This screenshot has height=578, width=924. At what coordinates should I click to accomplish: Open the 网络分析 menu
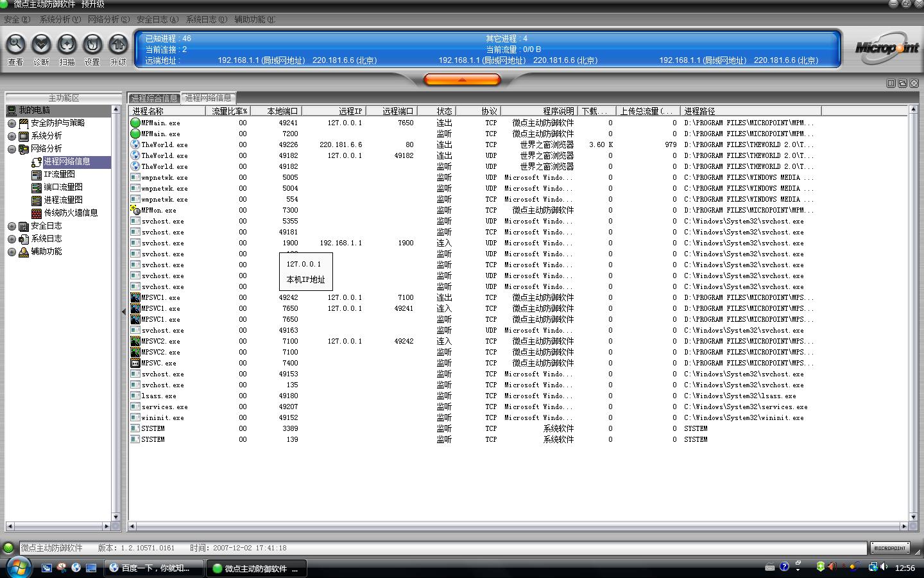click(x=108, y=19)
